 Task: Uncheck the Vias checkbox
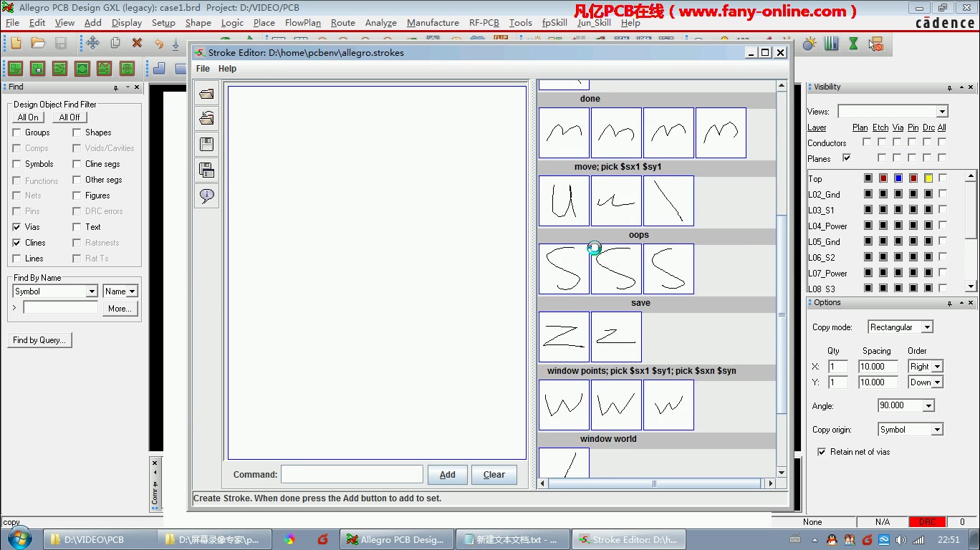(x=17, y=227)
